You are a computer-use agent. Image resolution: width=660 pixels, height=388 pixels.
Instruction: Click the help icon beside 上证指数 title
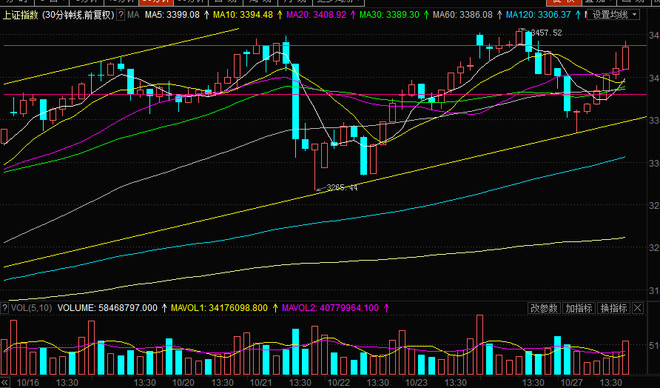pos(120,15)
